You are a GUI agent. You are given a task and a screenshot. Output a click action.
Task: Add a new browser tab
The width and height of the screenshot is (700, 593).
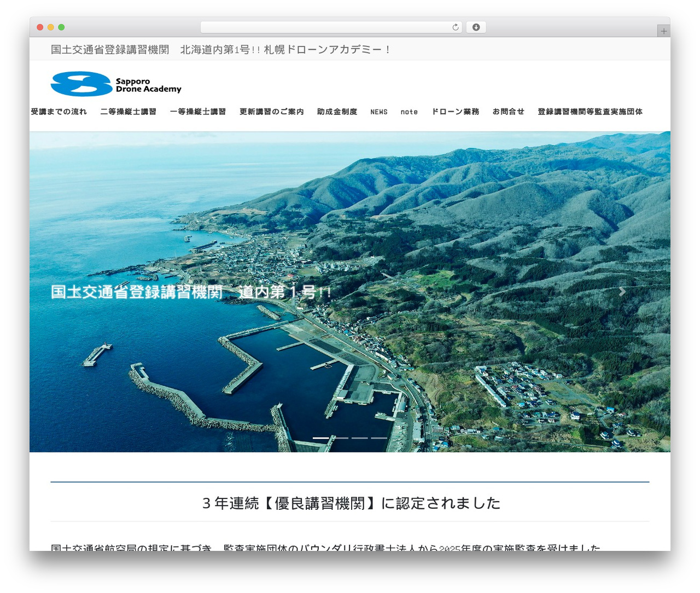pyautogui.click(x=663, y=31)
